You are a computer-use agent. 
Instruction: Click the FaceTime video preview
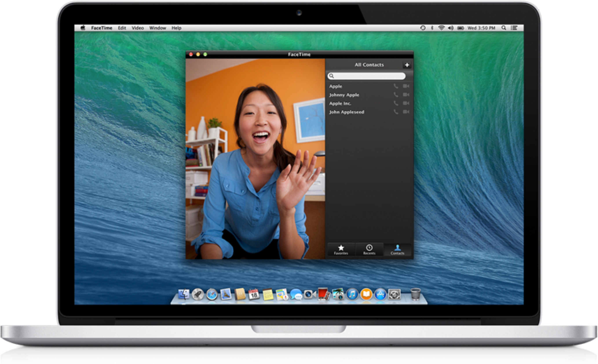click(x=255, y=159)
